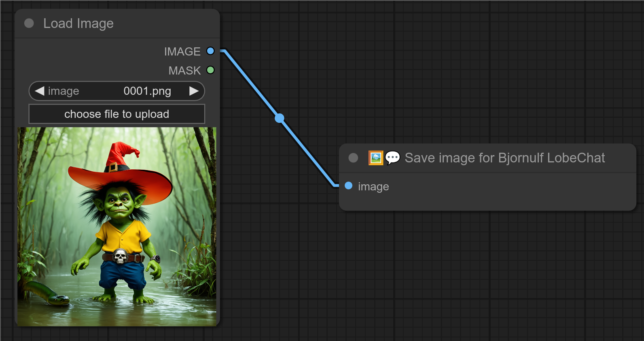Click the green MASK output port
Screen dimensions: 644x341
[210, 70]
